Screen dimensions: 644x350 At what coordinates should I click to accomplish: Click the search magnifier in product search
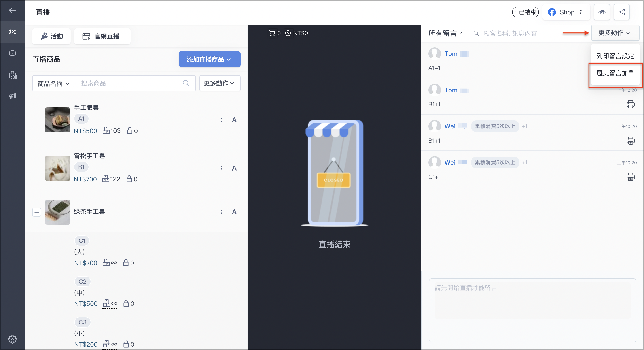tap(186, 83)
